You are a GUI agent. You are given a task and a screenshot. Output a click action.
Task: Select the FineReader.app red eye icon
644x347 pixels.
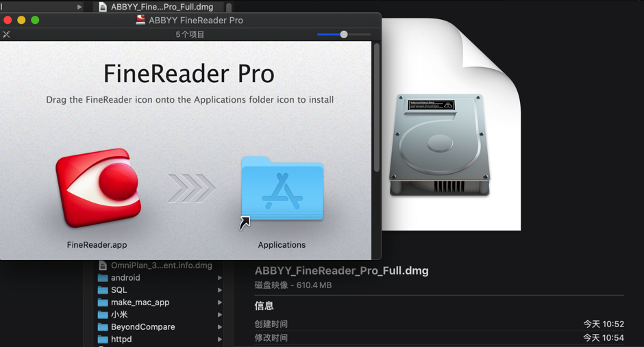[x=99, y=188]
